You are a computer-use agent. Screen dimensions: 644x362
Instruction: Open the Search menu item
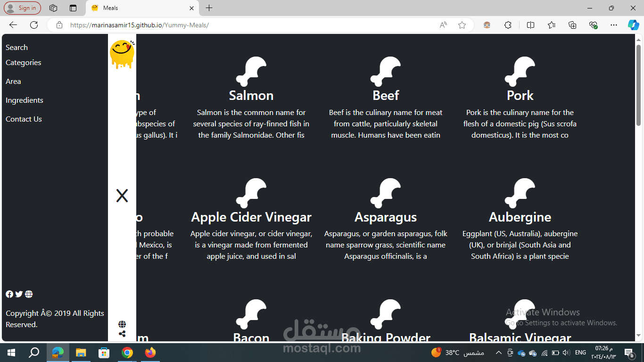click(x=17, y=48)
